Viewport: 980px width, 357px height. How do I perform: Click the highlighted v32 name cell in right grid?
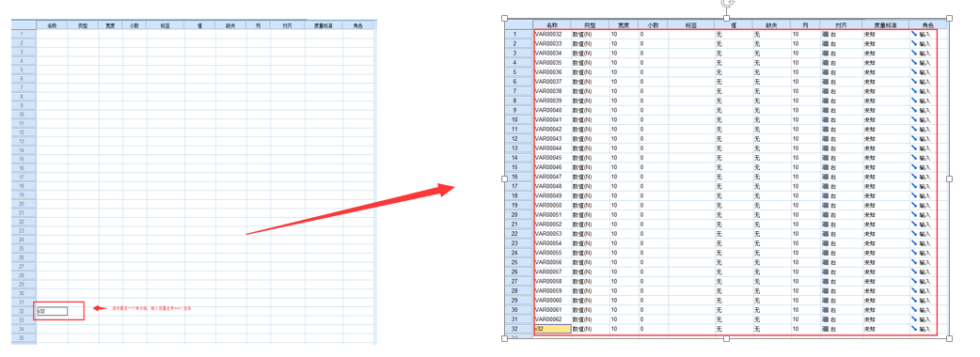point(552,329)
